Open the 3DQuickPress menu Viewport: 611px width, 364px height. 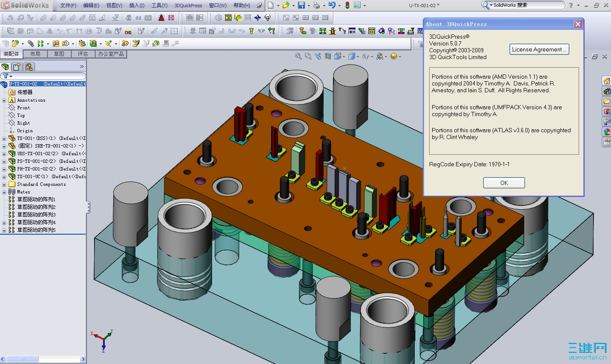(x=188, y=6)
